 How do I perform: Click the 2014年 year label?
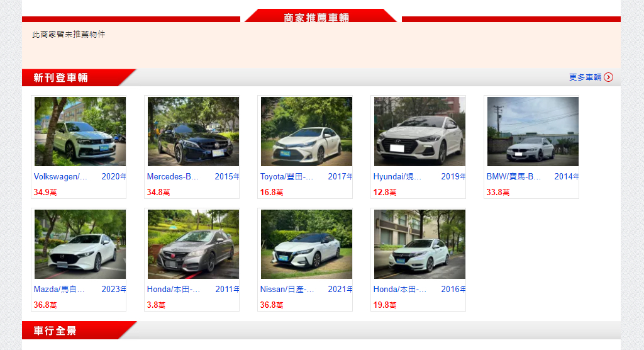point(567,176)
